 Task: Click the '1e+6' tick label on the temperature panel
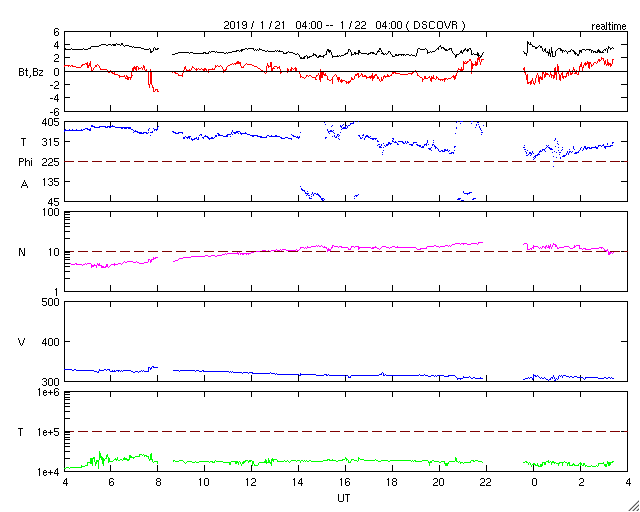[x=48, y=392]
